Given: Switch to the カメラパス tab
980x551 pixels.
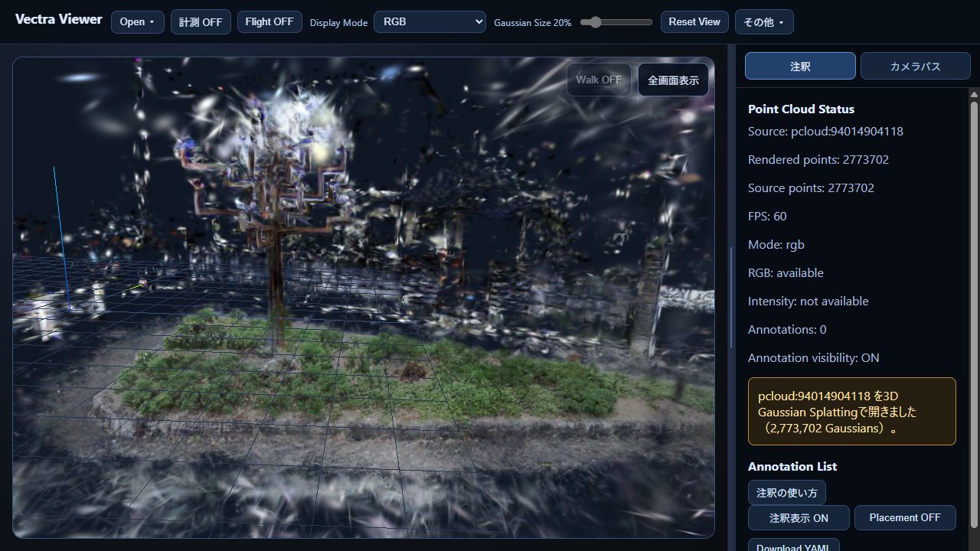Looking at the screenshot, I should [x=915, y=66].
